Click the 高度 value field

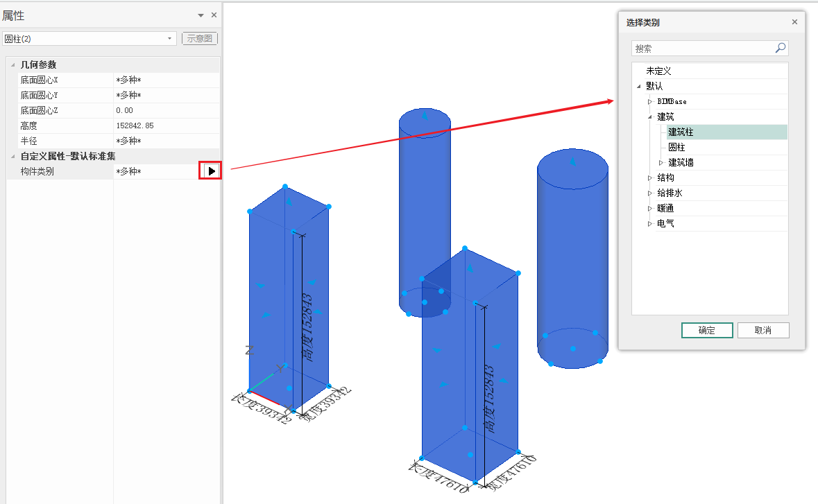point(165,126)
